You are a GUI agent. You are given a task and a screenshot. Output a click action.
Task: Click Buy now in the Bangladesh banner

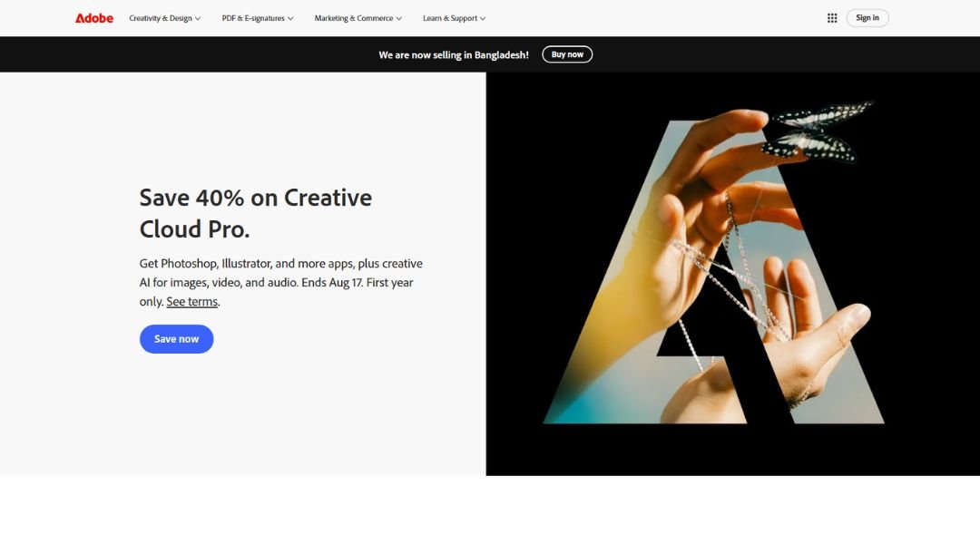(x=567, y=54)
